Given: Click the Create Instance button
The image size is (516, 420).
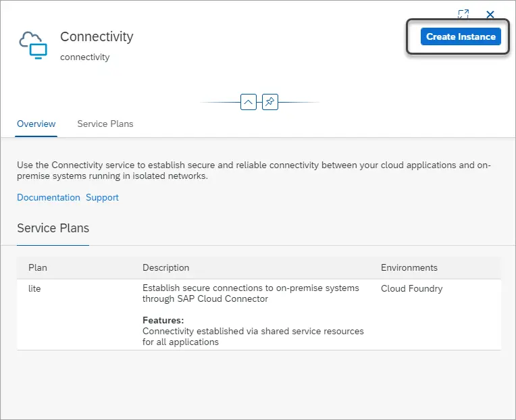Looking at the screenshot, I should (461, 36).
